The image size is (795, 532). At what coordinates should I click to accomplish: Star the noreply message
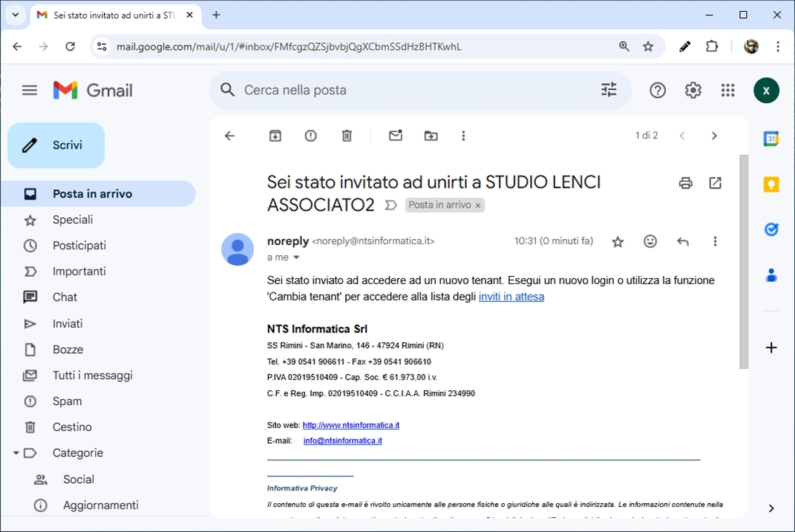617,242
